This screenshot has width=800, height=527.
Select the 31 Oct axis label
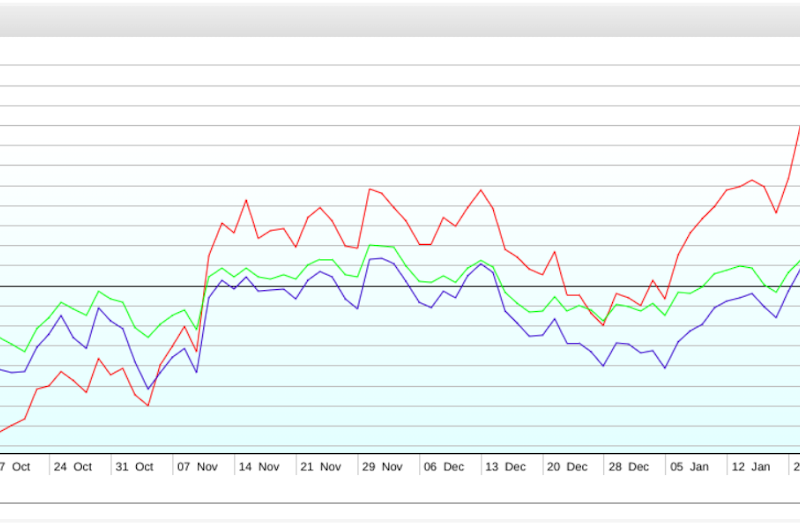tap(134, 467)
